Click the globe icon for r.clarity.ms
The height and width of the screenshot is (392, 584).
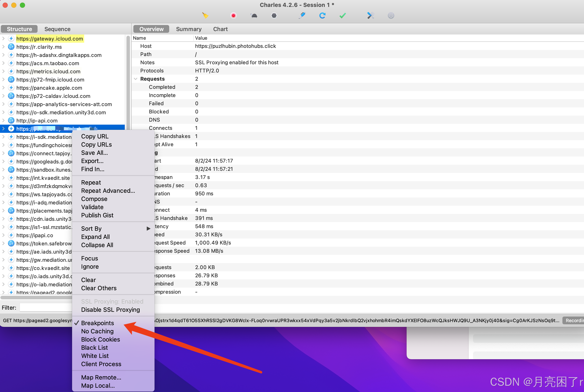click(x=11, y=47)
